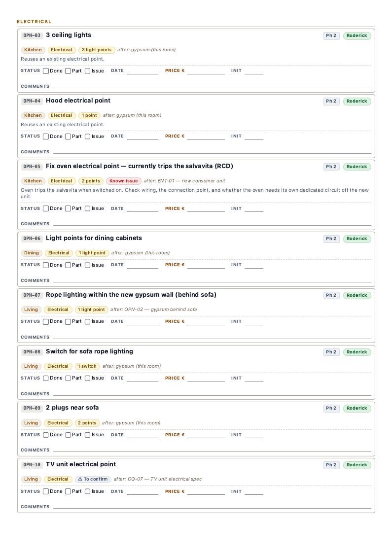Screen dimensions: 392x554
Task: Click the Ph 2 badge on OPN-03
Action: coord(331,35)
